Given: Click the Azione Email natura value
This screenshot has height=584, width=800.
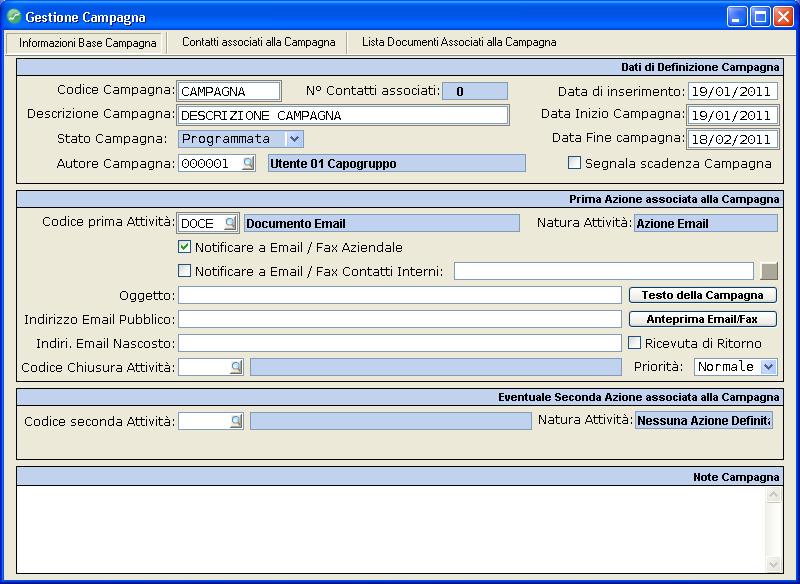Looking at the screenshot, I should 706,223.
